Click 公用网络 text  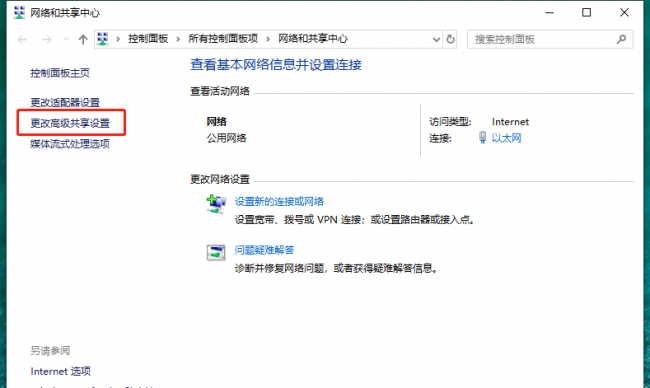click(226, 138)
